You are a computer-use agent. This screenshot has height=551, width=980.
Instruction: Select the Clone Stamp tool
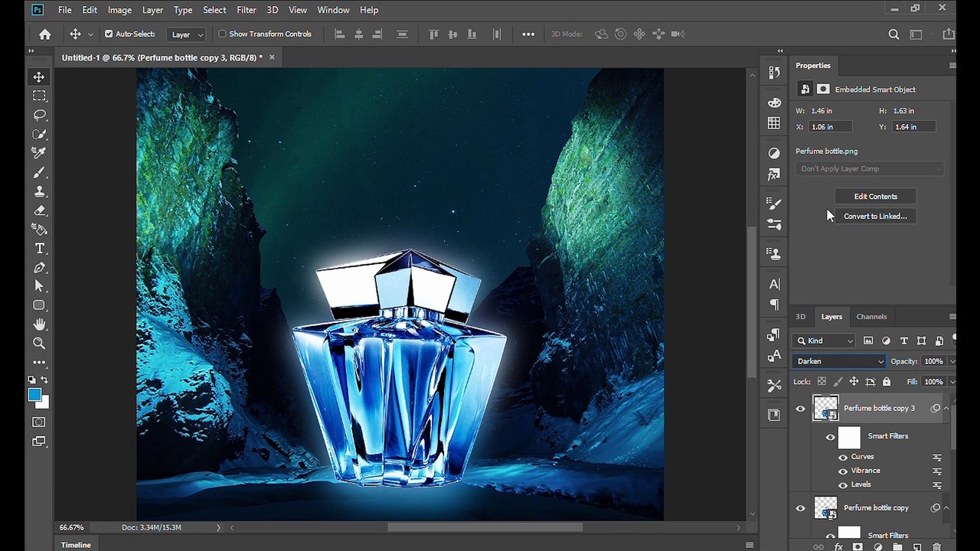coord(39,191)
